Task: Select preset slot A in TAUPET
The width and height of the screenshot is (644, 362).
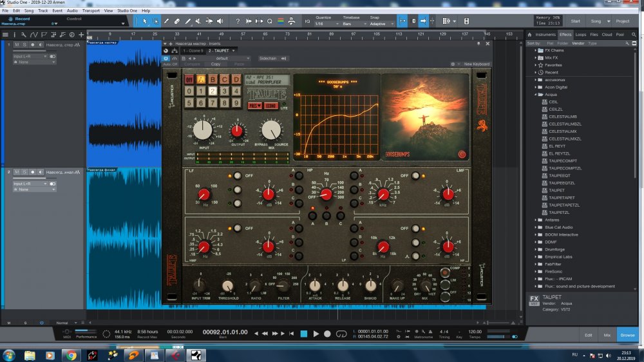Action: tap(201, 79)
